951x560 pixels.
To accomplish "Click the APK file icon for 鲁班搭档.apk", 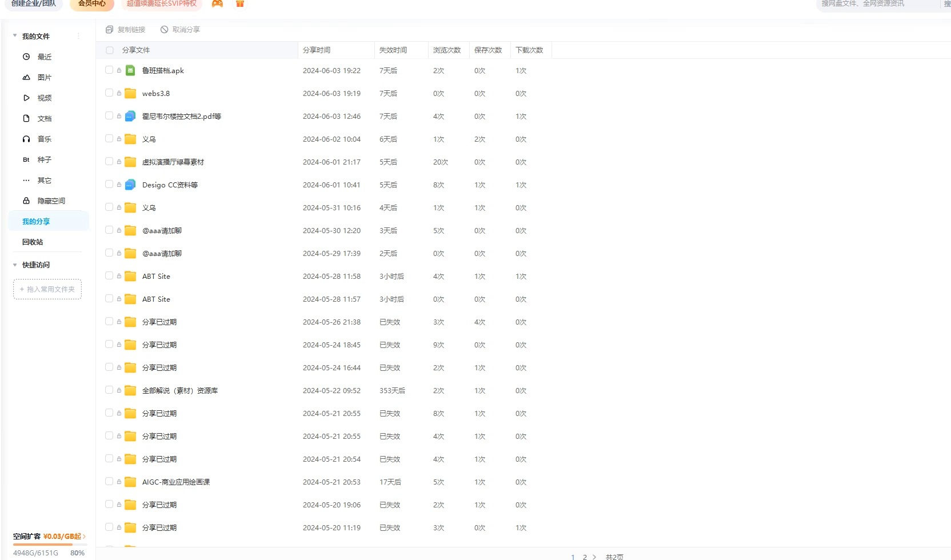I will pyautogui.click(x=130, y=70).
